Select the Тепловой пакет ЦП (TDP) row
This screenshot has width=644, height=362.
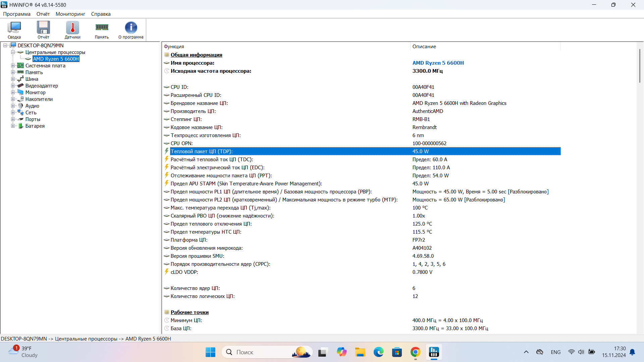point(362,152)
